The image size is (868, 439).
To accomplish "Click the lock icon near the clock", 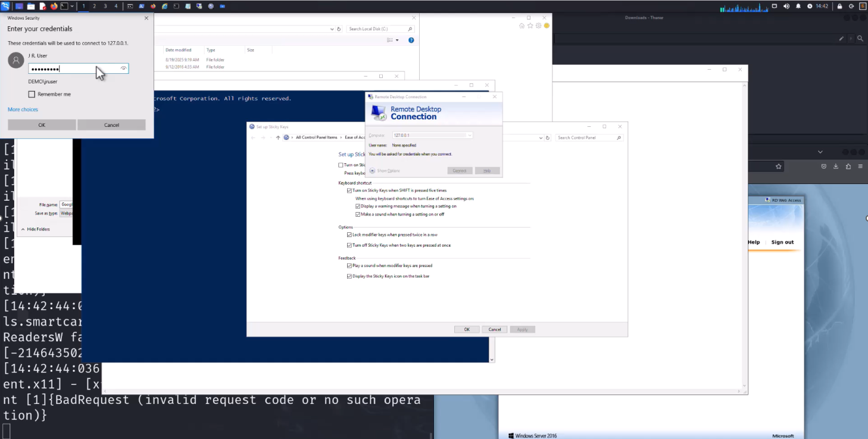I will click(840, 6).
